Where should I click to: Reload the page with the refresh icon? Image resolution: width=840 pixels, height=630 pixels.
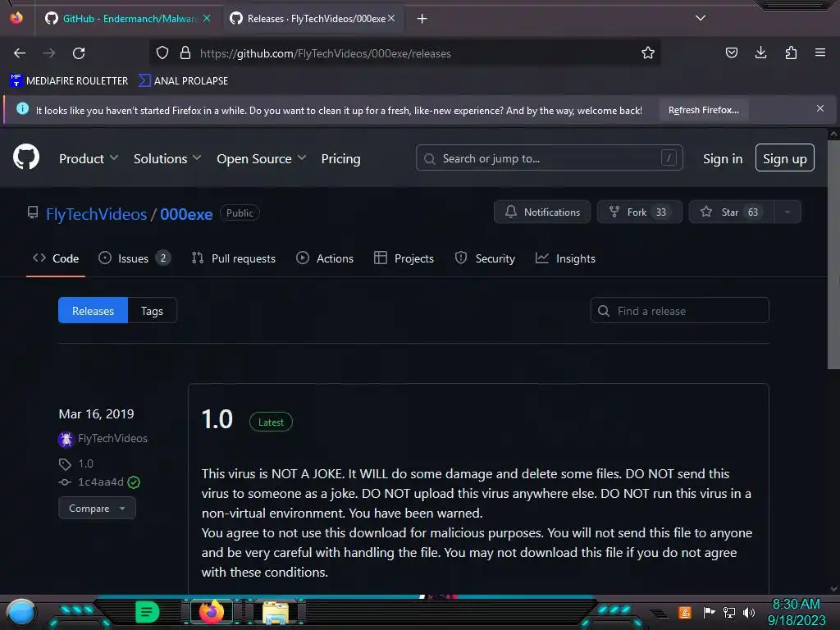coord(79,53)
